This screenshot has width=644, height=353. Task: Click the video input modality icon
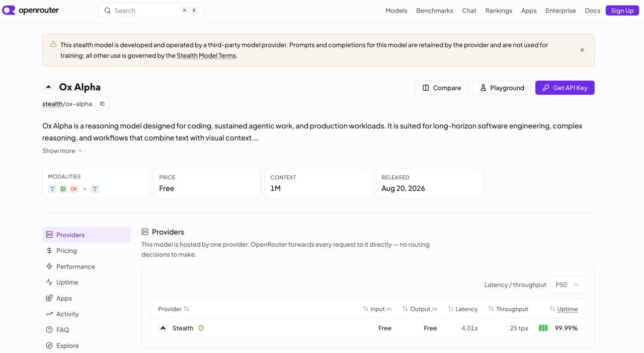tap(73, 189)
